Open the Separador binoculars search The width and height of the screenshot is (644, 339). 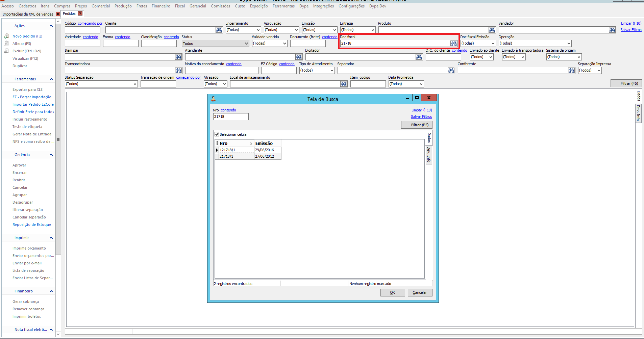(451, 71)
